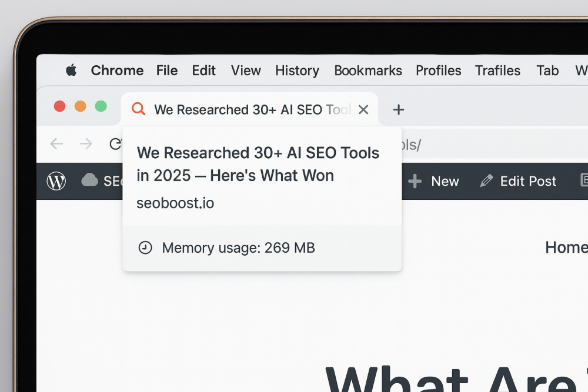Click the Home navigation link
Viewport: 588px width, 392px height.
click(566, 247)
